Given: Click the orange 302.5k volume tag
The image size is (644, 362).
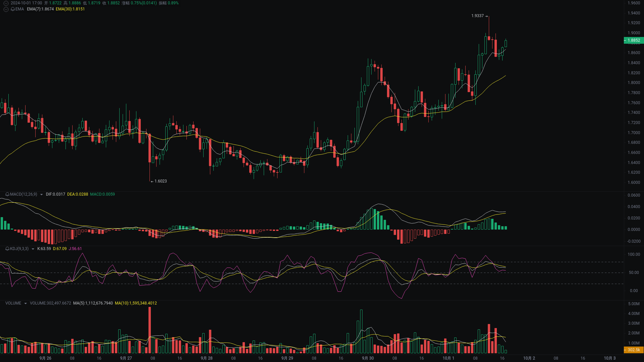Looking at the screenshot, I should [634, 350].
